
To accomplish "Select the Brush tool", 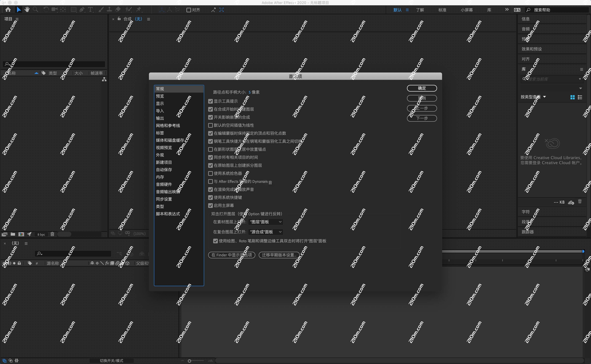I will tap(101, 10).
